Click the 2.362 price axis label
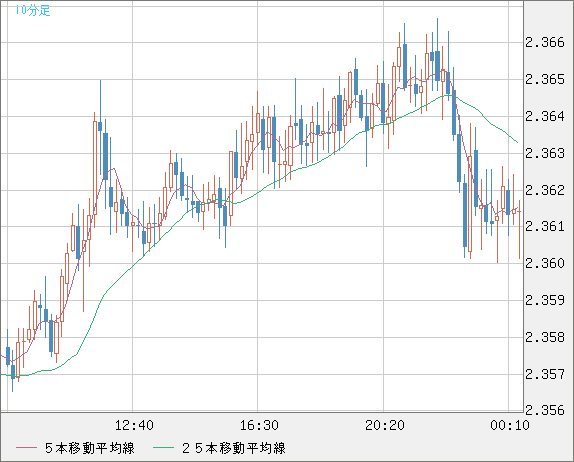Viewport: 574px width, 462px height. click(x=545, y=190)
